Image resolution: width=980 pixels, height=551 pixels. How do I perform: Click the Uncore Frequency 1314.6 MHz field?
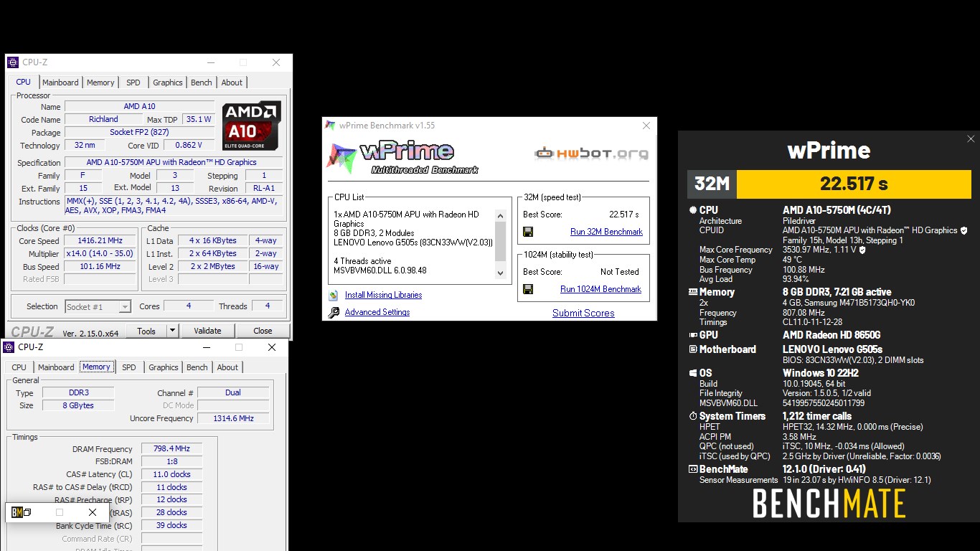point(234,418)
